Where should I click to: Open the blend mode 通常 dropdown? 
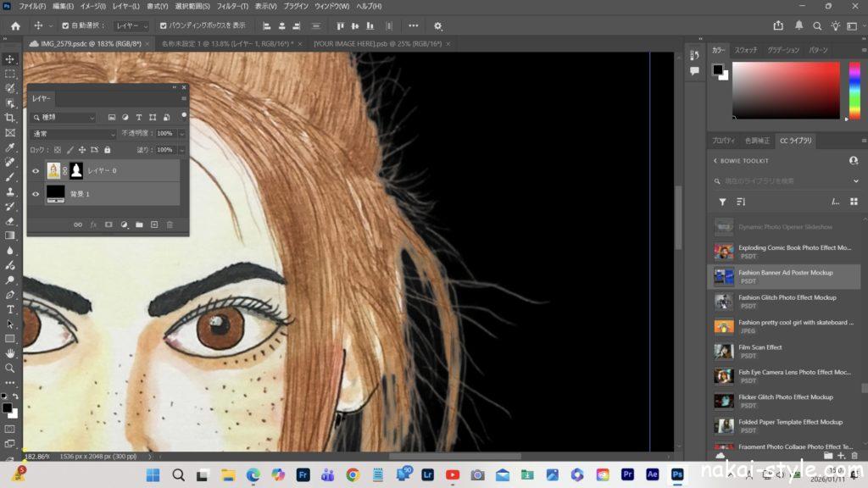(x=73, y=134)
